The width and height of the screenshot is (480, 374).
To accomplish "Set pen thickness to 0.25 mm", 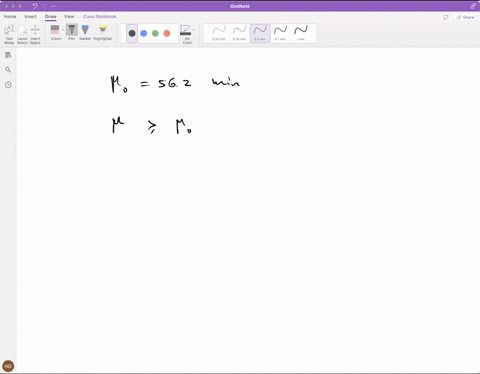I will pos(219,33).
